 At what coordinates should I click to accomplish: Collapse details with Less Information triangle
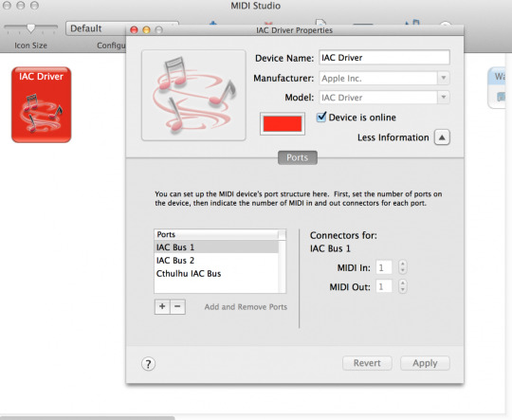pyautogui.click(x=442, y=137)
